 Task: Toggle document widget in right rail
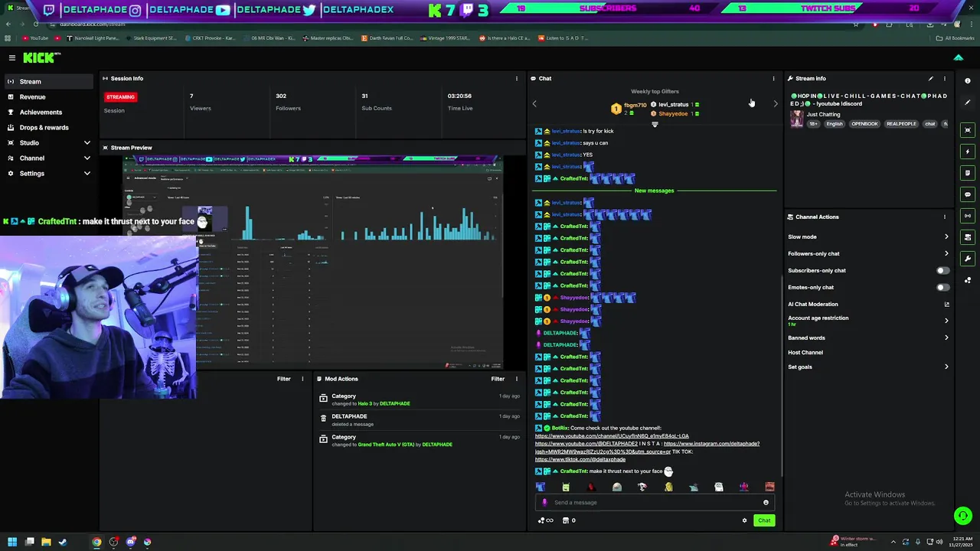(x=968, y=173)
